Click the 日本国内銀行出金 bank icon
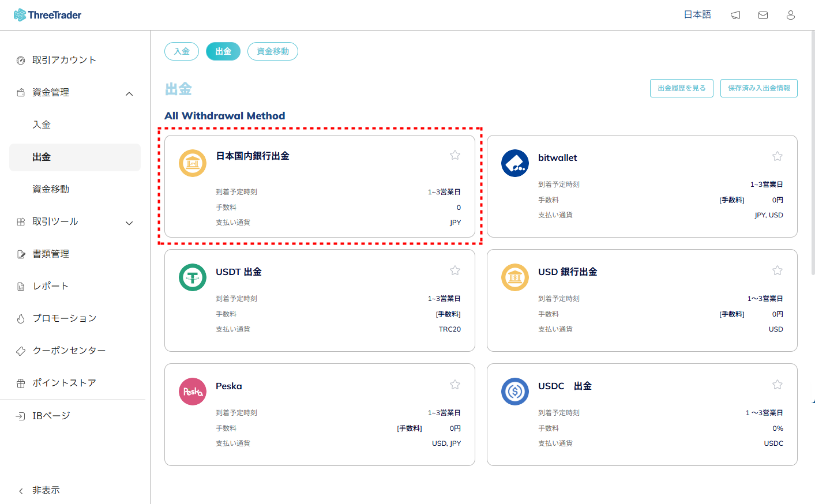The width and height of the screenshot is (815, 504). pos(193,163)
